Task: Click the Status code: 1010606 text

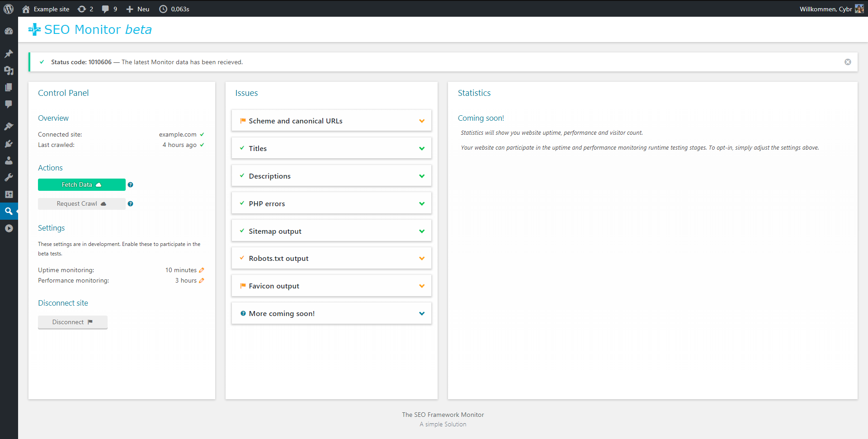Action: (x=81, y=62)
